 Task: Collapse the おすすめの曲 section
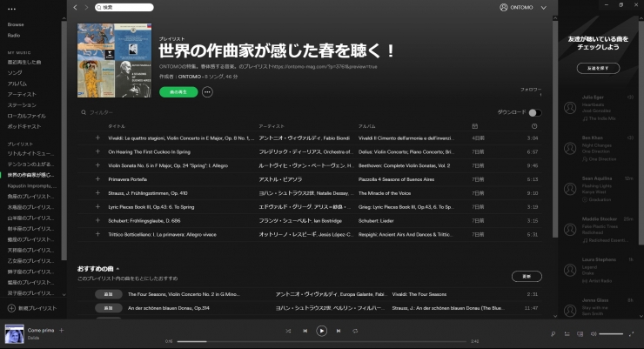tap(117, 269)
